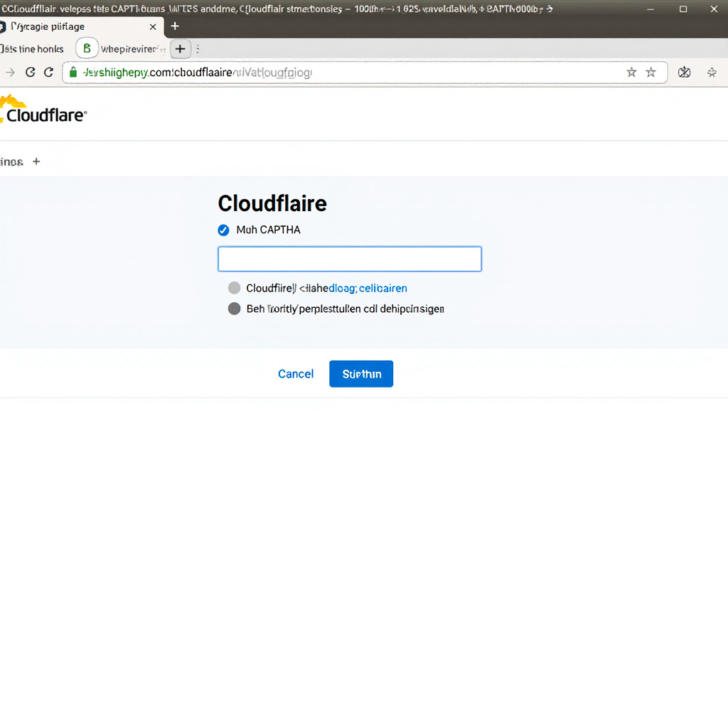The image size is (728, 728).
Task: Click the second reload icon beside address bar
Action: (48, 72)
